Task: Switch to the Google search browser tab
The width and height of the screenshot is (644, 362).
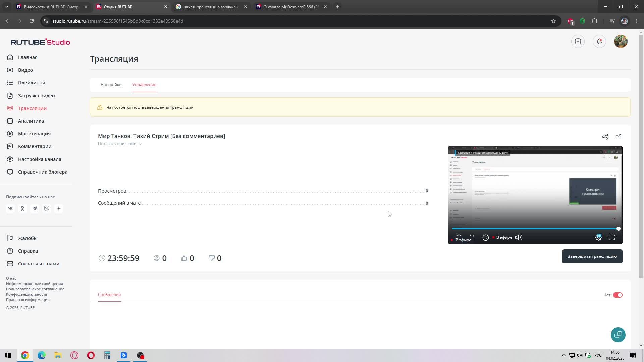Action: click(x=211, y=7)
